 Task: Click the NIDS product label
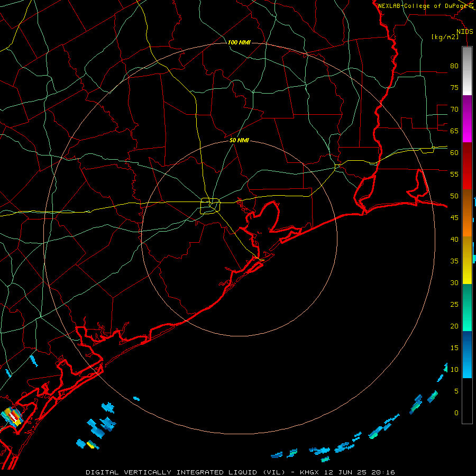point(465,32)
